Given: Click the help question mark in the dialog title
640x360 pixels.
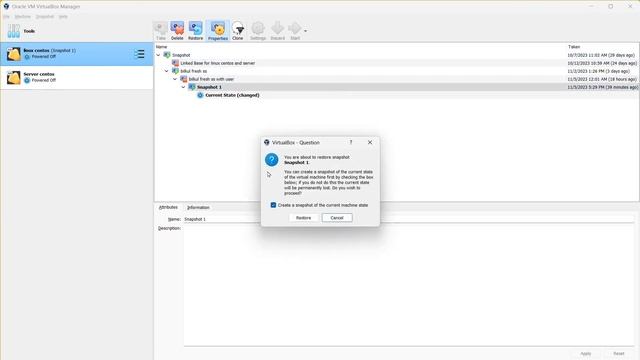Looking at the screenshot, I should coord(351,142).
